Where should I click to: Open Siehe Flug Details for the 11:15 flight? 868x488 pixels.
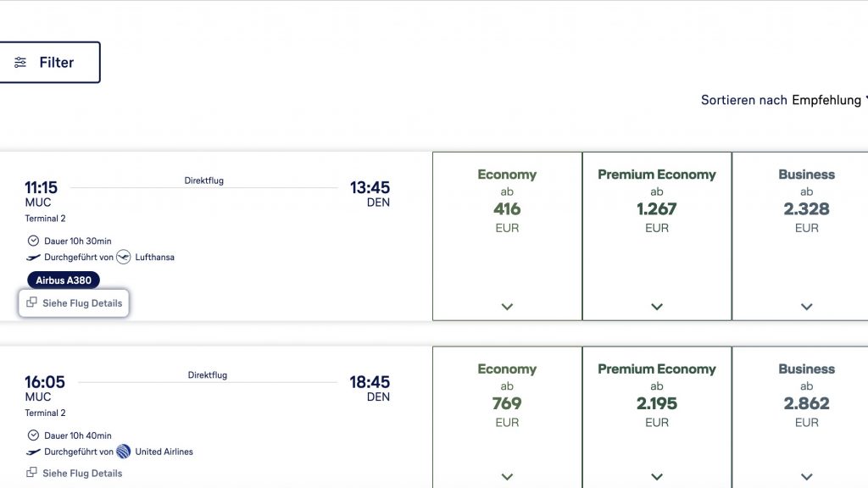coord(82,303)
